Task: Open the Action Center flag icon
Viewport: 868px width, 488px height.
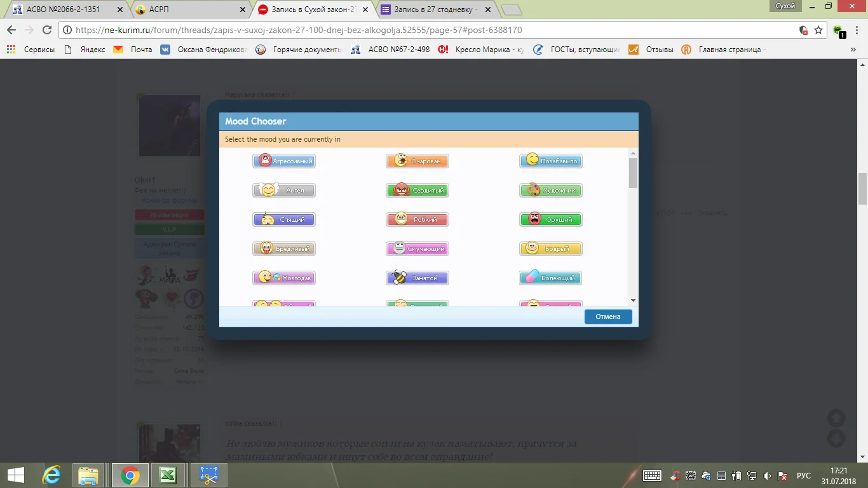Action: pos(783,475)
